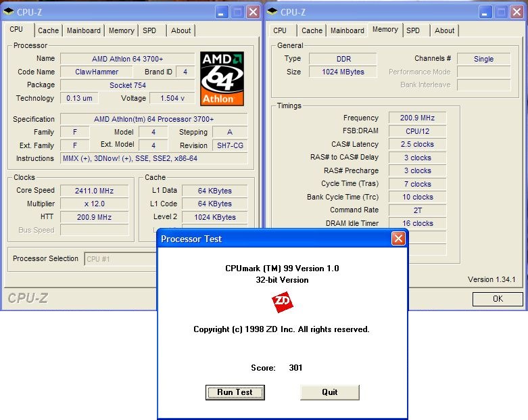Image resolution: width=528 pixels, height=420 pixels.
Task: Click the Stepping value A
Action: pos(230,132)
